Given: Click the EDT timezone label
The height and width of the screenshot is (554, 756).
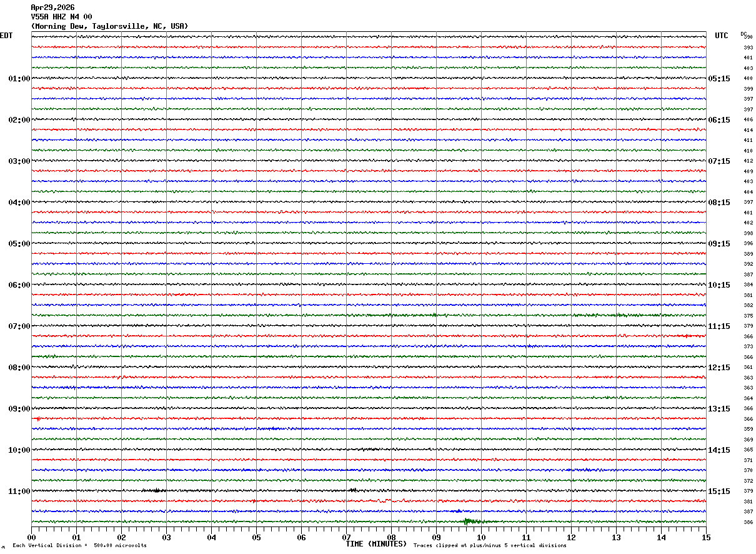Looking at the screenshot, I should coord(6,36).
